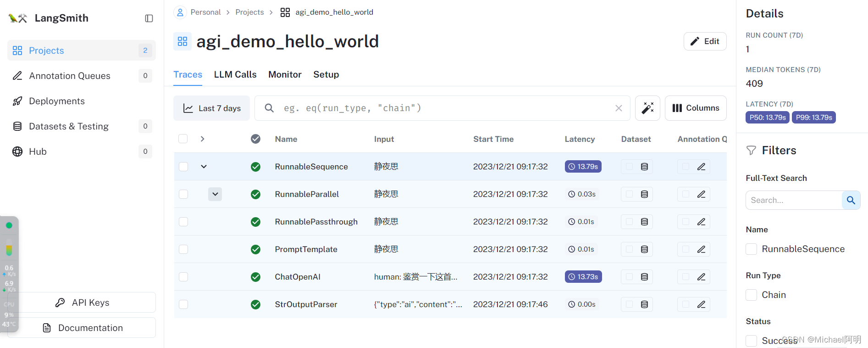The image size is (868, 348).
Task: Switch to the Traces tab
Action: (x=188, y=74)
